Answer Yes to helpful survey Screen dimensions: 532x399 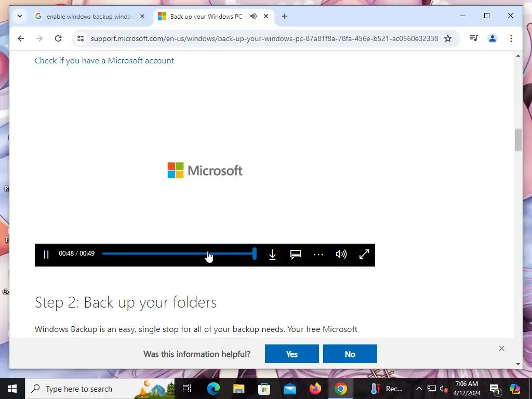tap(292, 354)
